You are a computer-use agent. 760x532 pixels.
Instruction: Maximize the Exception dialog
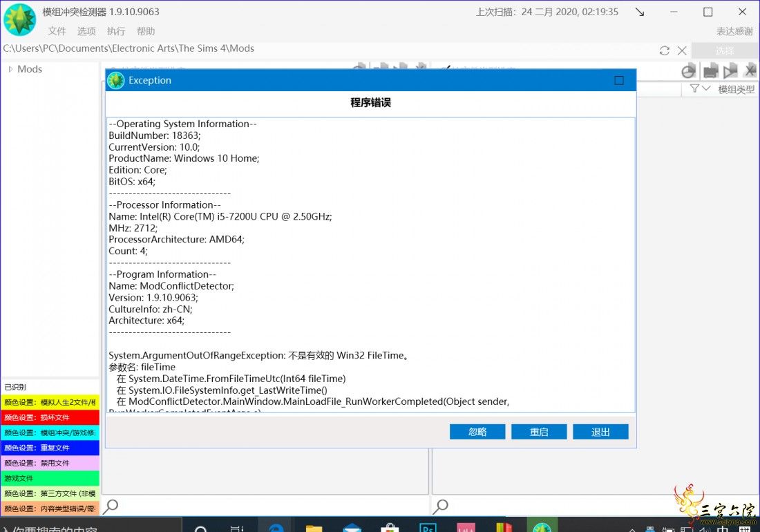click(619, 80)
